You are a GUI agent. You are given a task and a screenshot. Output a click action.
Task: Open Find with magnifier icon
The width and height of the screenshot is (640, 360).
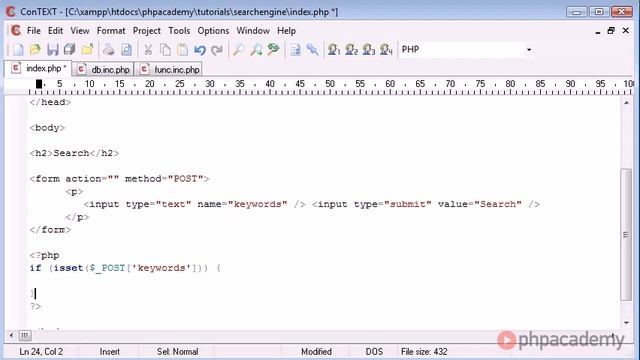[x=238, y=50]
